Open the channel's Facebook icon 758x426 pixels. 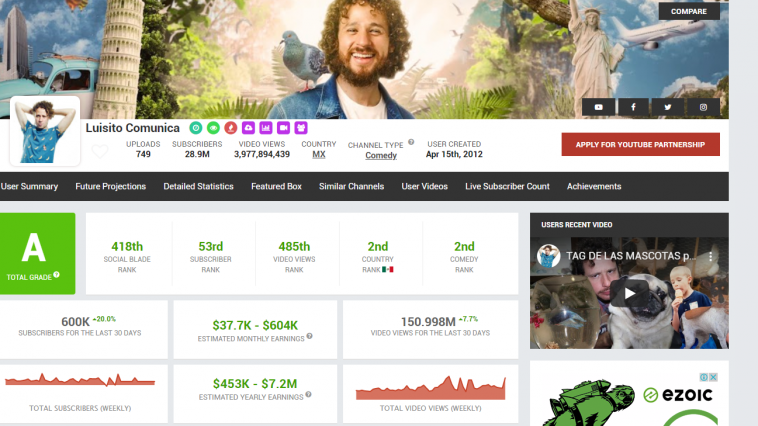tap(633, 107)
